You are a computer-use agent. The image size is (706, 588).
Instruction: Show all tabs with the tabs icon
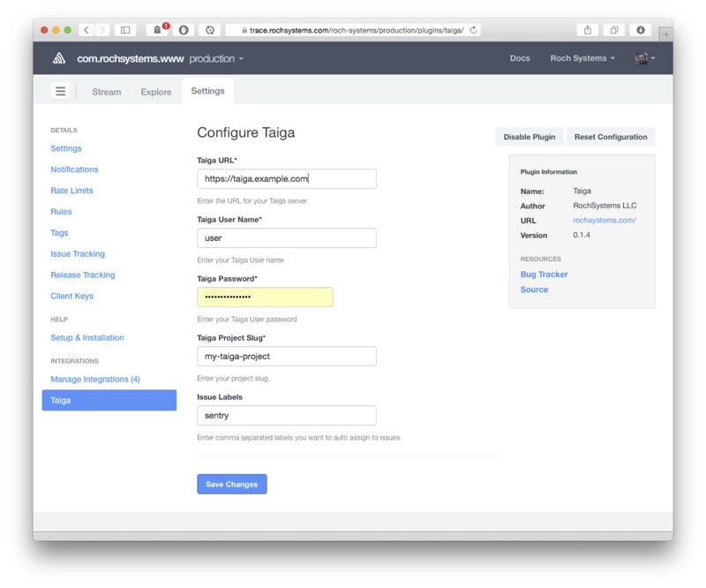point(613,30)
